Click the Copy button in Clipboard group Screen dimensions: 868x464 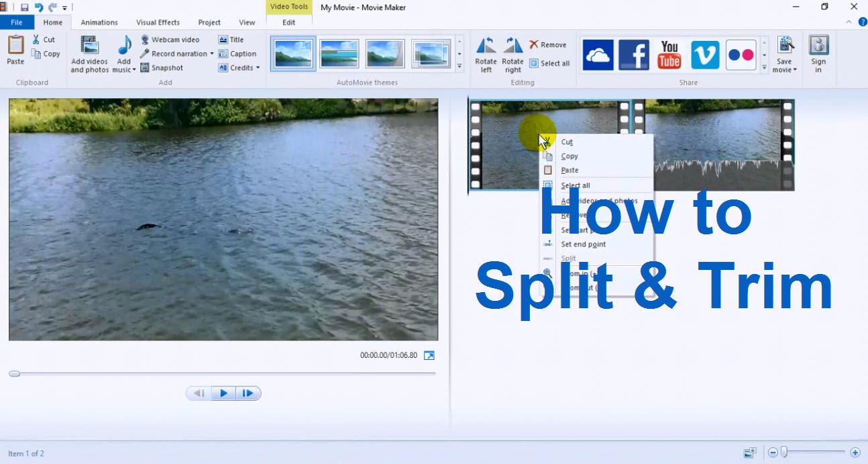(x=46, y=54)
